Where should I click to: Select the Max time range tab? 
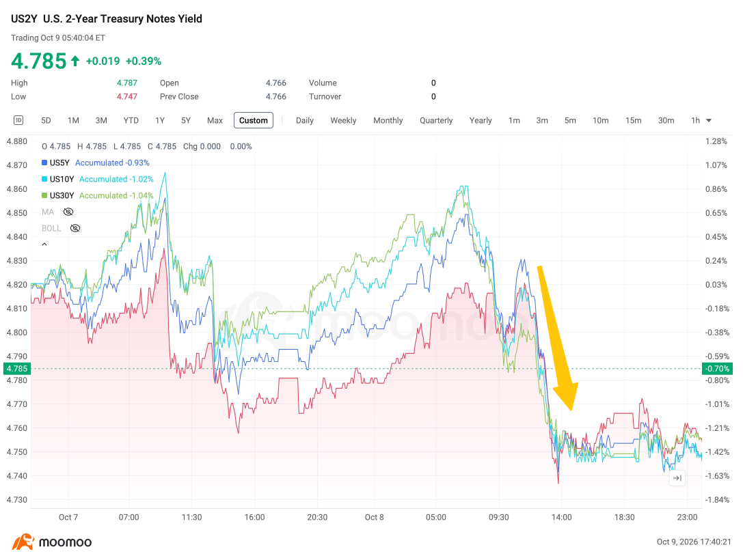pos(215,120)
